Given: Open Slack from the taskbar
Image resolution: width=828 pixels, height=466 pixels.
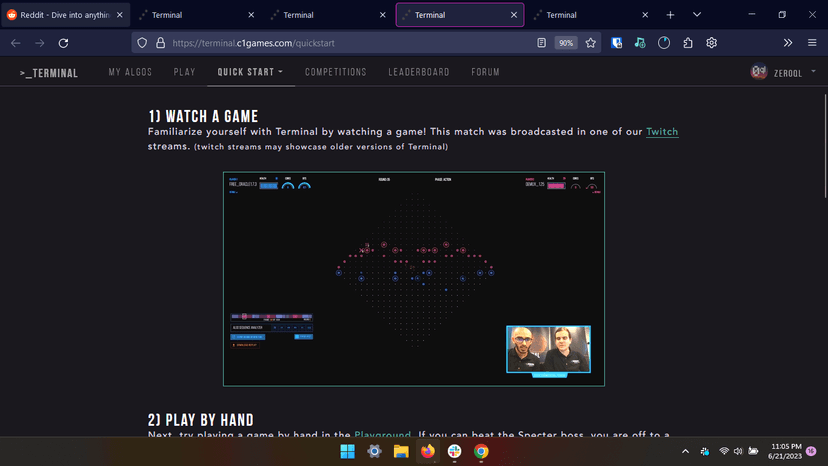Looking at the screenshot, I should [x=455, y=452].
